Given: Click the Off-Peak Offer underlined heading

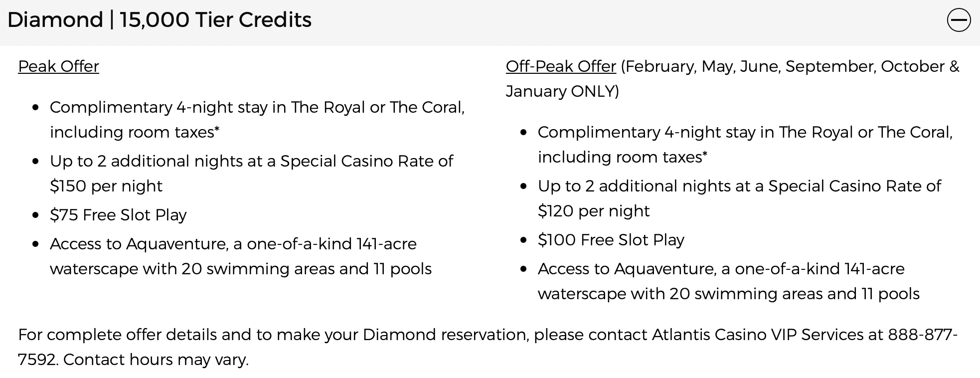Looking at the screenshot, I should click(x=561, y=66).
